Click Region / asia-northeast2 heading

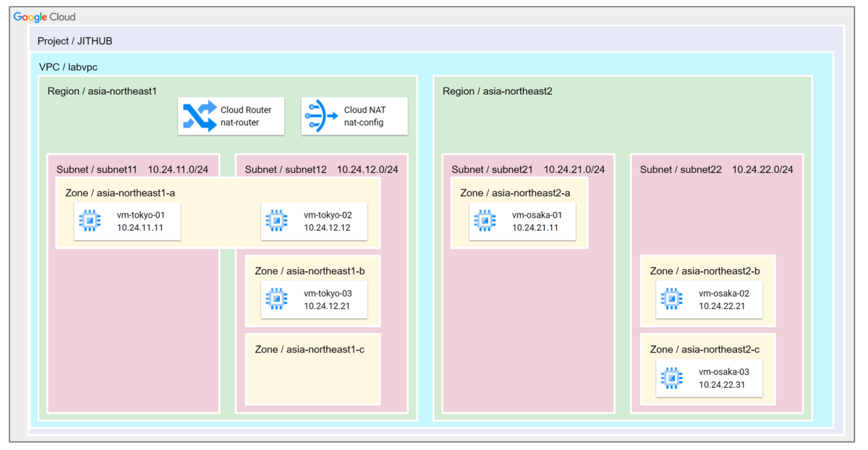(497, 91)
